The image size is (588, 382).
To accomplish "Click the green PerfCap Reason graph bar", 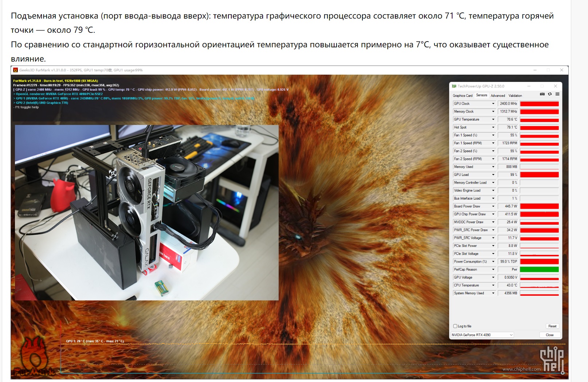I will (539, 269).
